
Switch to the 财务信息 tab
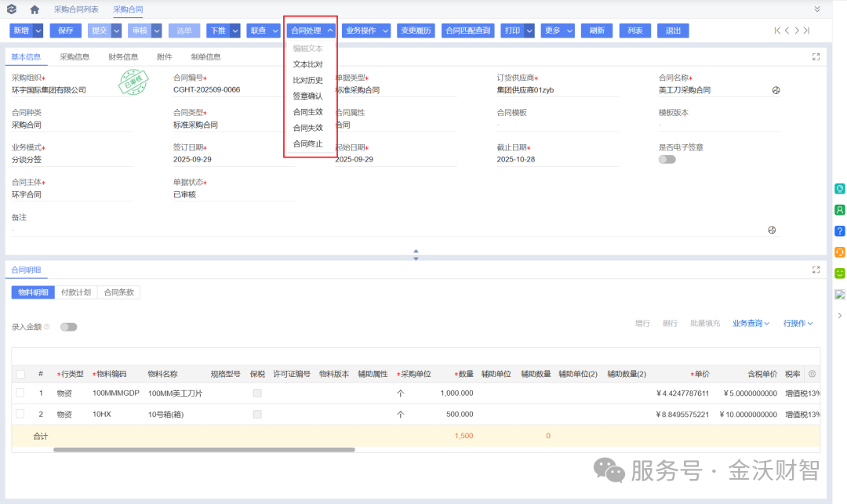click(123, 56)
